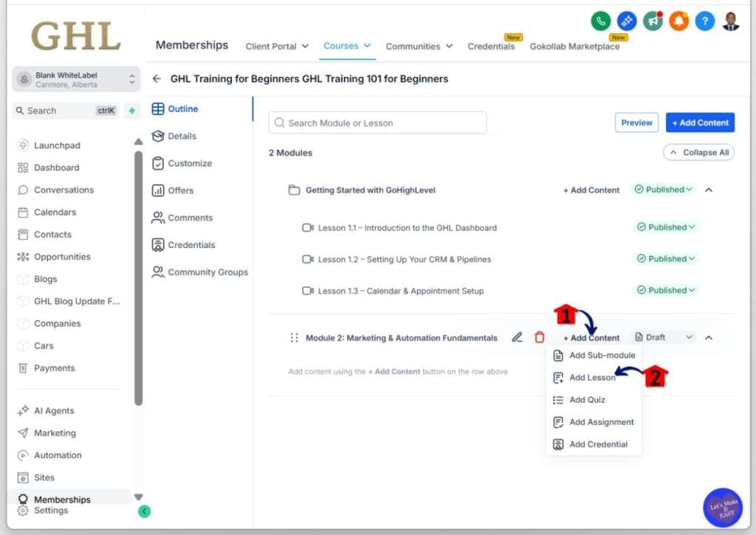Image resolution: width=756 pixels, height=535 pixels.
Task: Open the Published status dropdown for Lesson 1.1
Action: (665, 227)
